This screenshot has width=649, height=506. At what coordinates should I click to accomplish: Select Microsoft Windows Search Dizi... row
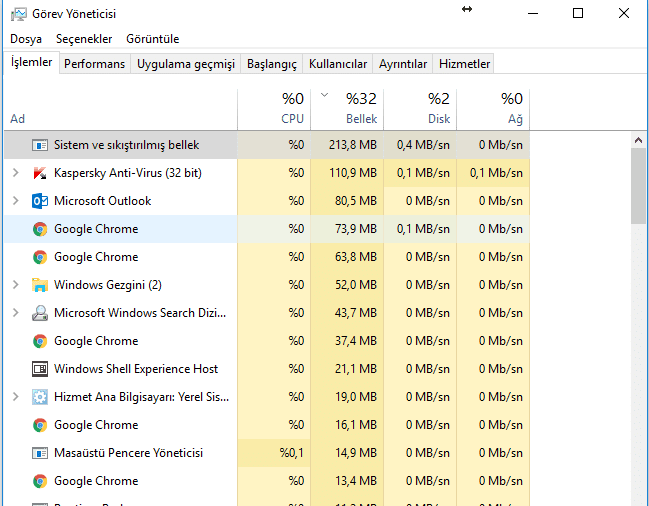tap(267, 313)
